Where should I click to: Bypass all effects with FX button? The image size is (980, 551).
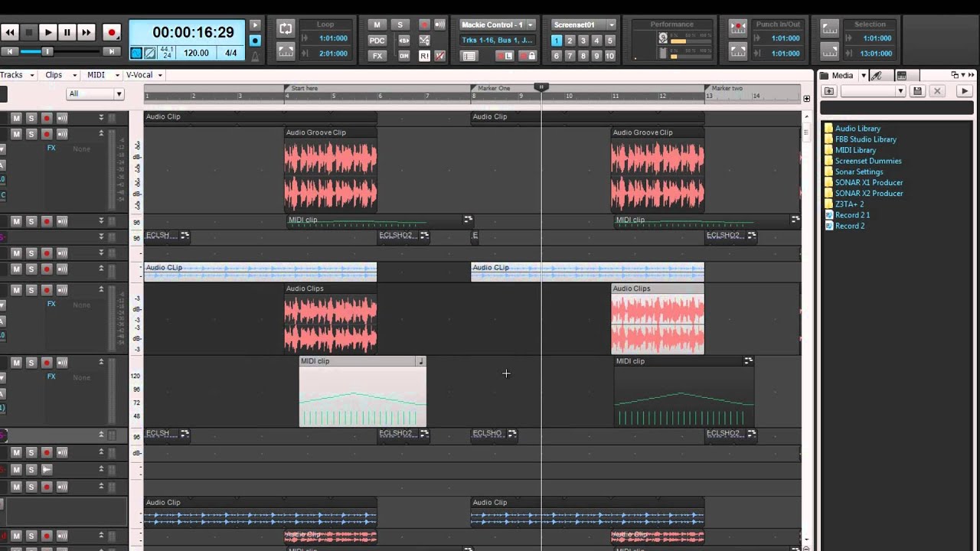point(377,56)
